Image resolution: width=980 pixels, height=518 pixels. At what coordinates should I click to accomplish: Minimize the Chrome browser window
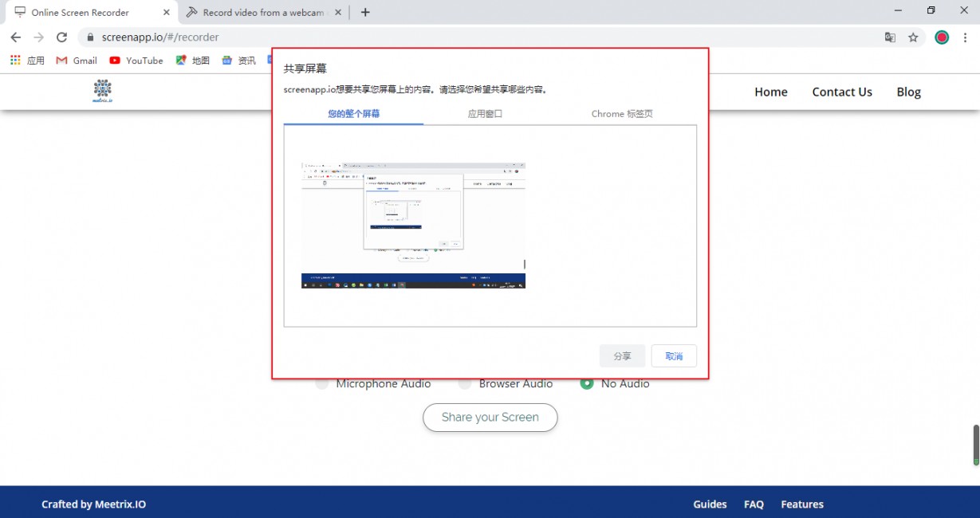[x=899, y=11]
